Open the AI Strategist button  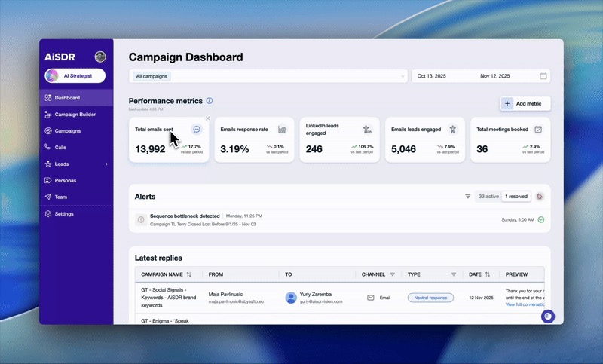tap(75, 75)
